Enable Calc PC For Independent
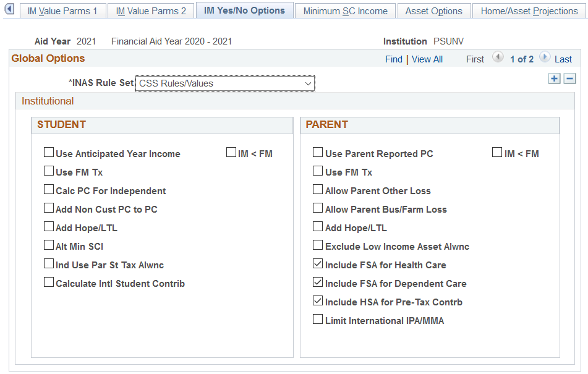The width and height of the screenshot is (588, 374). click(49, 189)
